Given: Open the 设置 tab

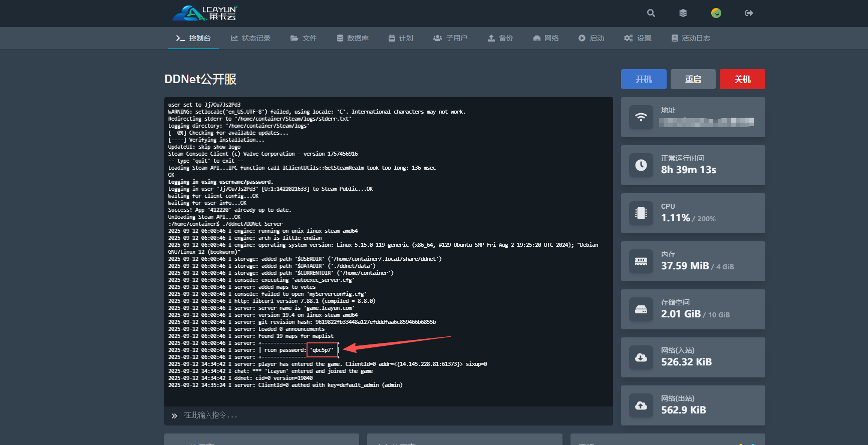Looking at the screenshot, I should pos(638,38).
